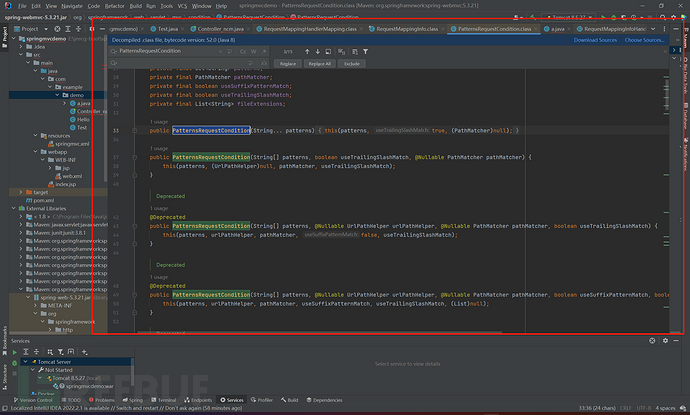
Task: Click the Exclude button
Action: (x=352, y=64)
